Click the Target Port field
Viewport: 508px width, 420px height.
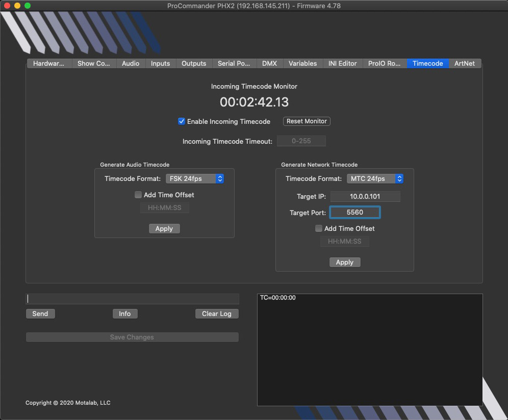[x=355, y=213]
